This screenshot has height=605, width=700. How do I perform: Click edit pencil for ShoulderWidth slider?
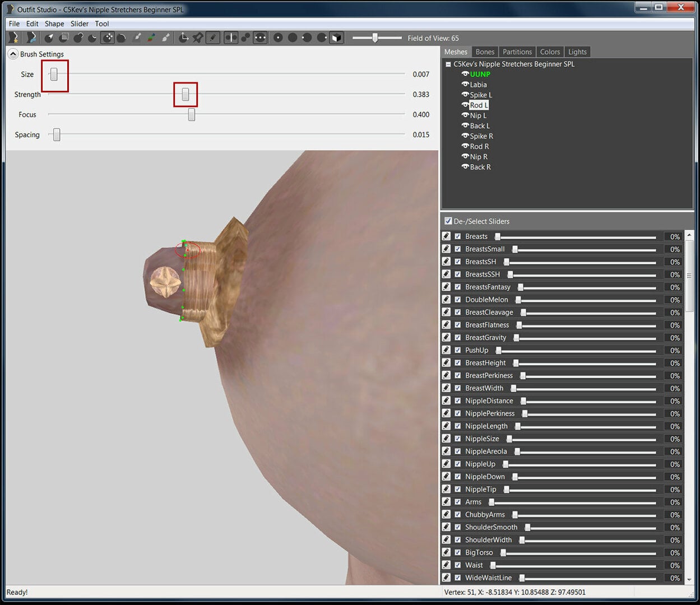(446, 539)
